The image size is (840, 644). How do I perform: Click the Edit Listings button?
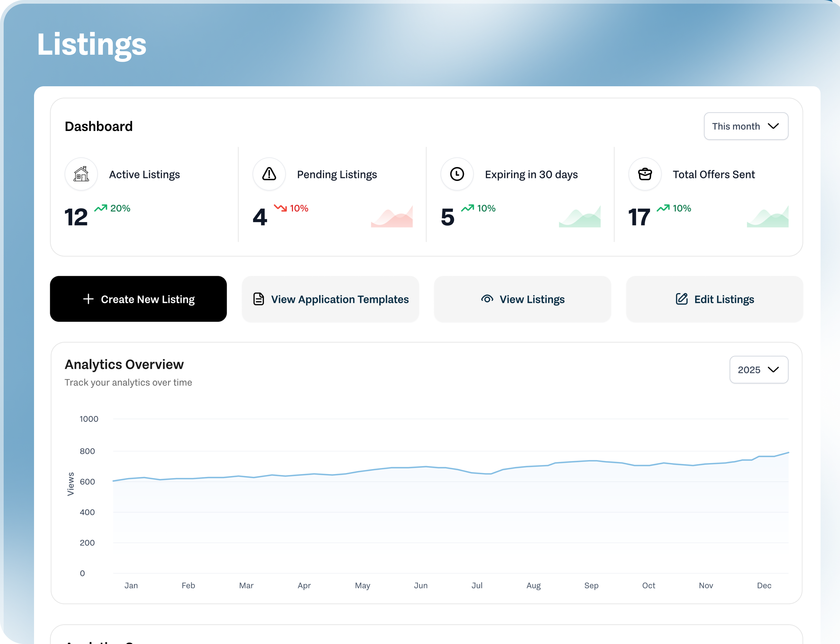point(714,299)
